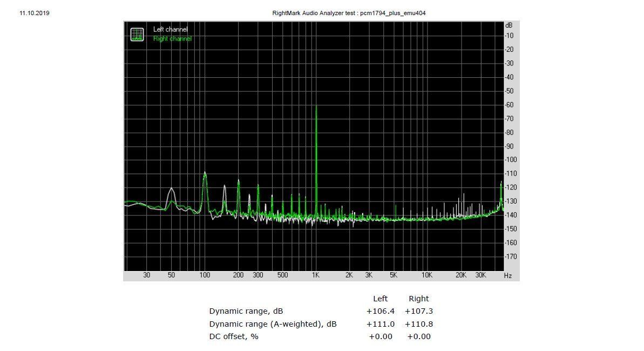Click the '-60' dB axis label
Screen dimensions: 644x351
[509, 105]
